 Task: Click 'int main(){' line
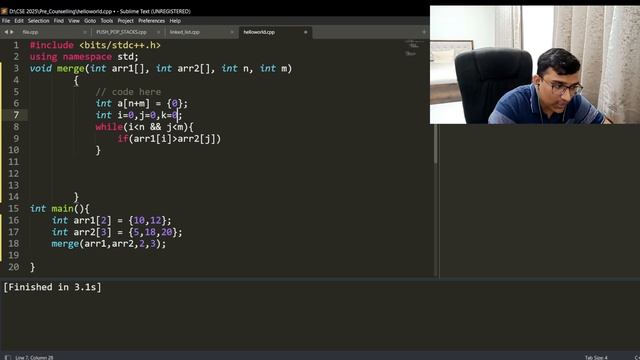[x=60, y=209]
